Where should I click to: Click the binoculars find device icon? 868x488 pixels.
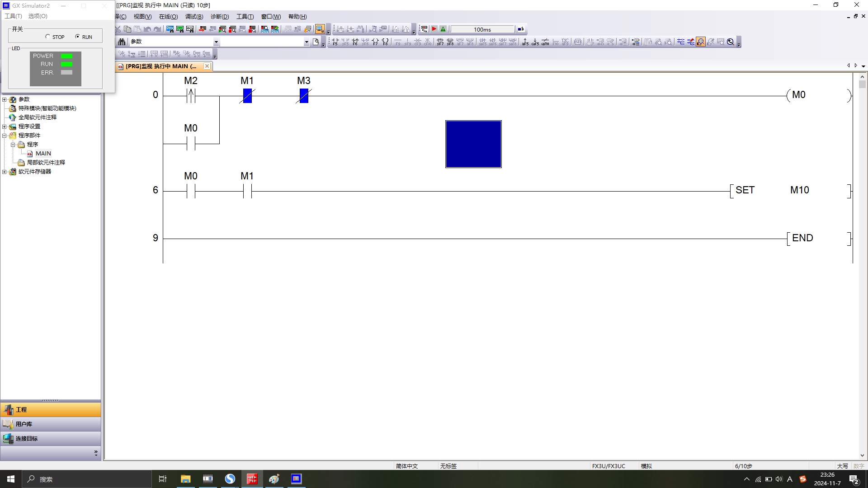[x=122, y=42]
